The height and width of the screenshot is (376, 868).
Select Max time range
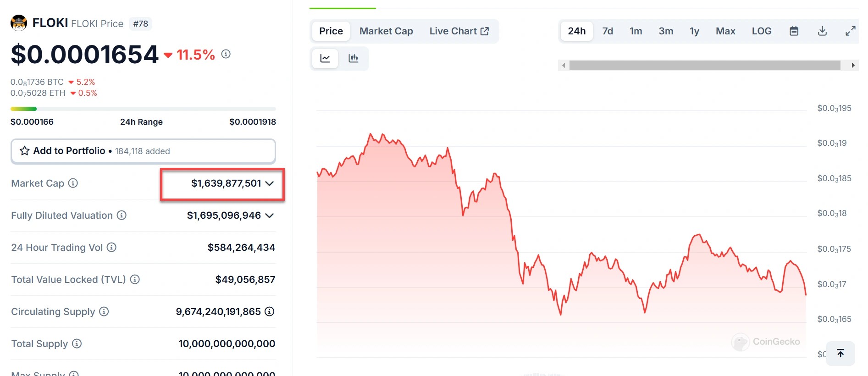tap(725, 31)
